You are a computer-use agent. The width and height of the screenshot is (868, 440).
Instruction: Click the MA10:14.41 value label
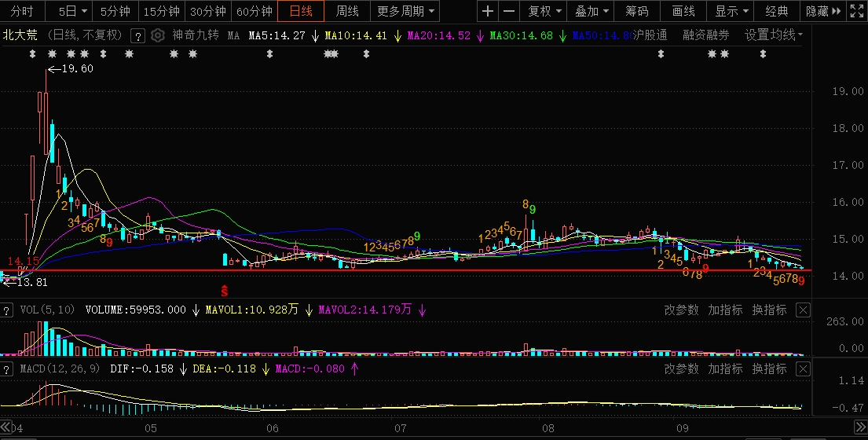click(x=356, y=36)
